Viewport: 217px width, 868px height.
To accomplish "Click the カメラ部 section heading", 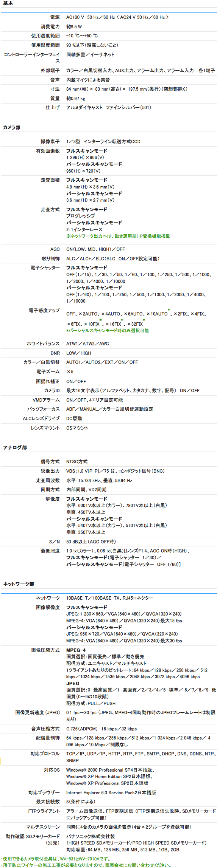I will click(x=12, y=128).
